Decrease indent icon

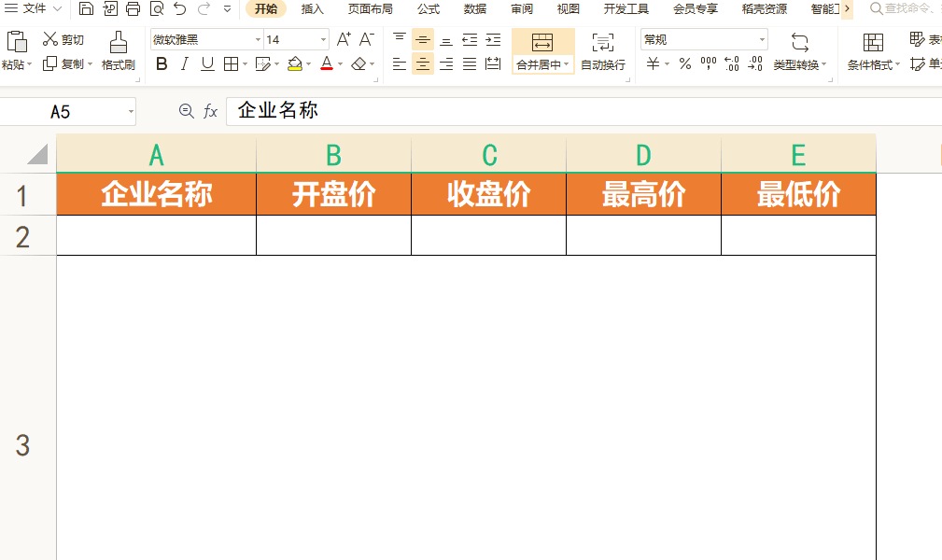click(x=470, y=39)
